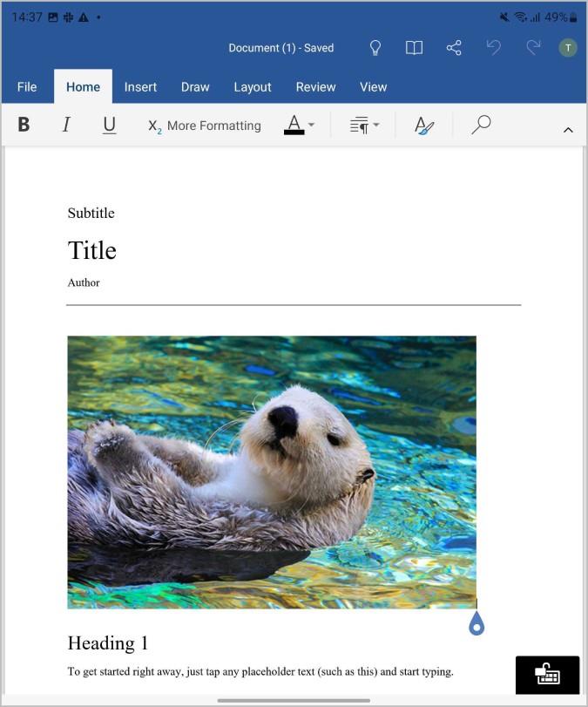Open the Layout tab
Image resolution: width=588 pixels, height=707 pixels.
[x=253, y=86]
